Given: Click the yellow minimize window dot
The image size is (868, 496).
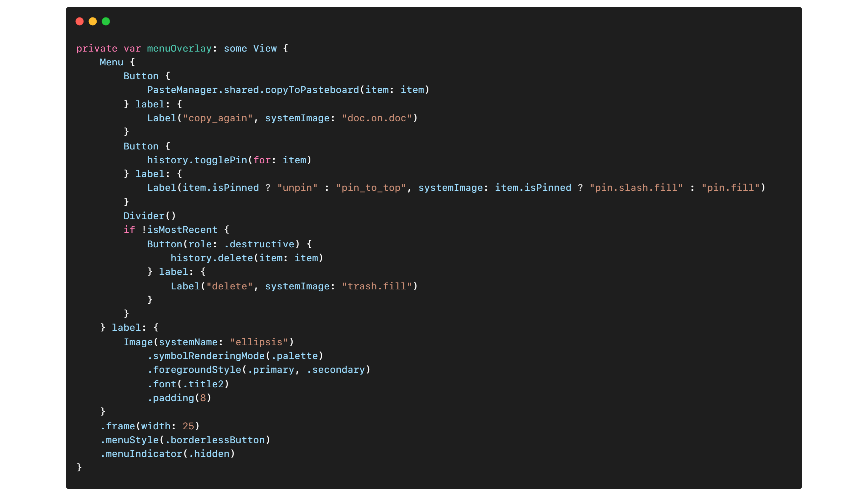Looking at the screenshot, I should (93, 21).
